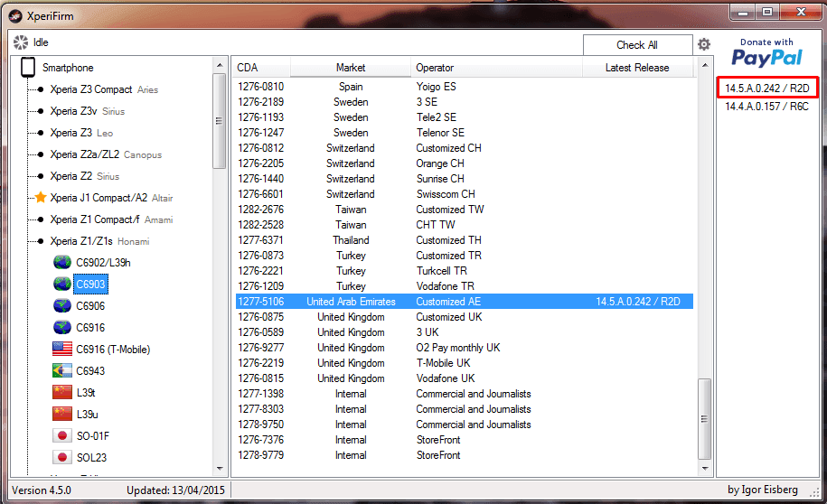Image resolution: width=827 pixels, height=504 pixels.
Task: Select the CHT TW Taiwan row
Action: [x=465, y=225]
